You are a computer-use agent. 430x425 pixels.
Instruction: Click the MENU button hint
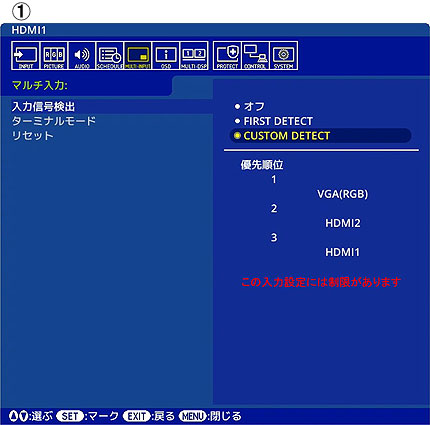pos(192,416)
